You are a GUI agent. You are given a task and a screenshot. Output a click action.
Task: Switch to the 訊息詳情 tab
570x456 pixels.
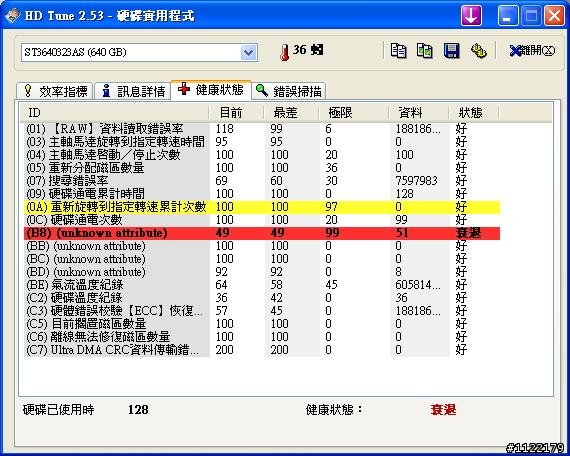pyautogui.click(x=133, y=91)
